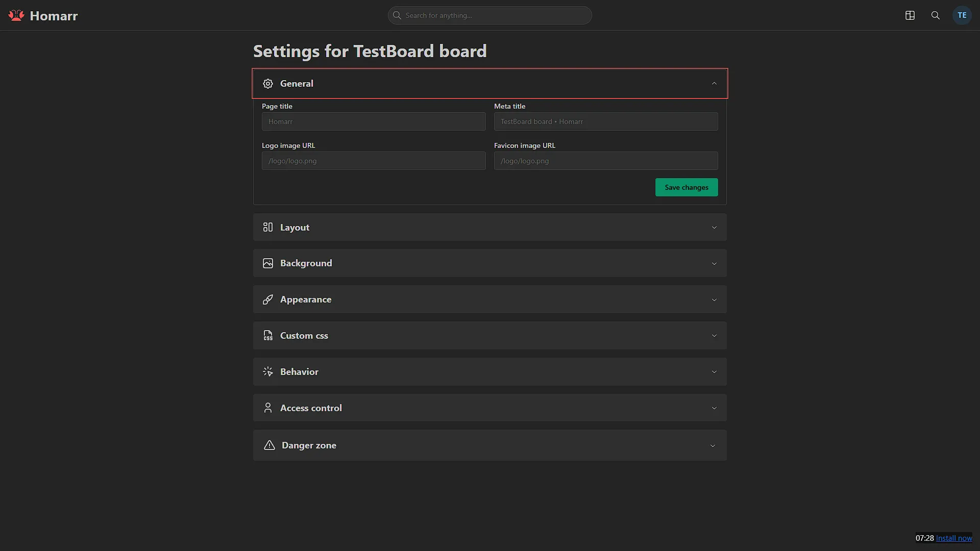
Task: Open the boards layout icon in header
Action: (910, 15)
